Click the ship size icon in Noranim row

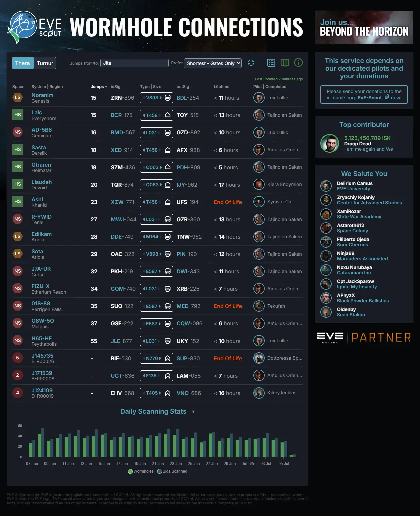coord(168,98)
